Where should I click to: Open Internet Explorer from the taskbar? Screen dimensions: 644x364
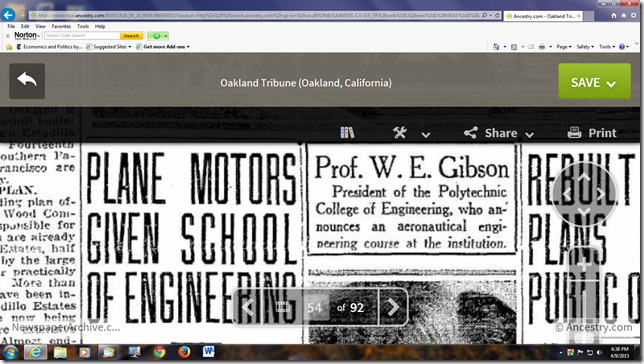(35, 352)
